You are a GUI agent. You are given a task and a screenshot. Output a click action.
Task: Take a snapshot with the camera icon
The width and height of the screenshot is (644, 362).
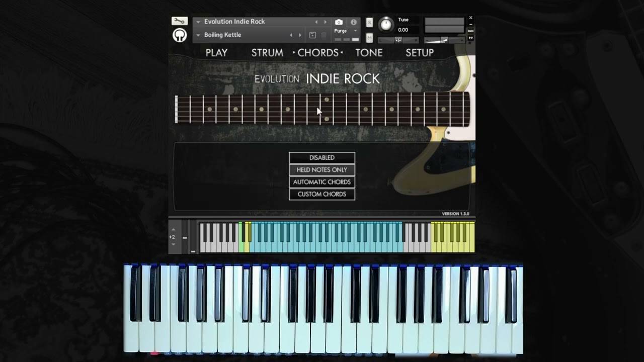(339, 22)
